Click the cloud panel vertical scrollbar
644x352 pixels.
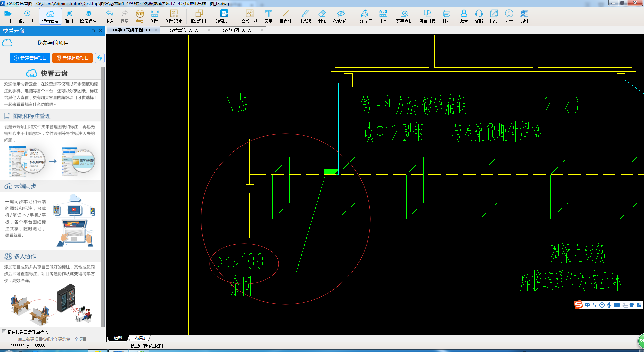point(103,197)
